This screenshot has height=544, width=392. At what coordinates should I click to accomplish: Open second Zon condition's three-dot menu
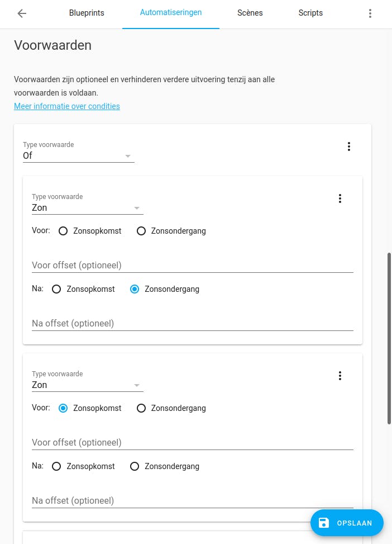pyautogui.click(x=340, y=376)
